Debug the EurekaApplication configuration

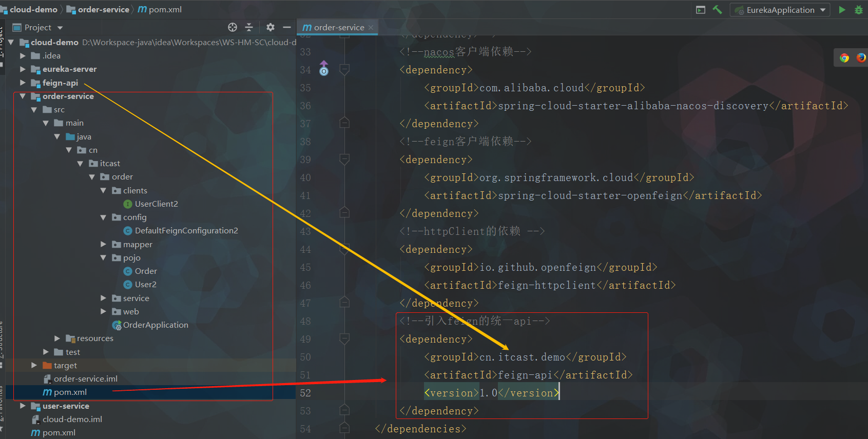pyautogui.click(x=858, y=10)
